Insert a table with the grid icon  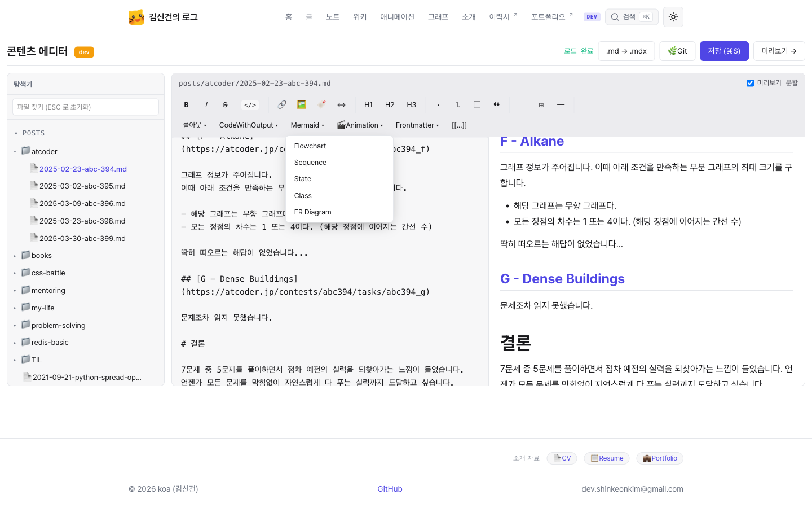tap(541, 105)
